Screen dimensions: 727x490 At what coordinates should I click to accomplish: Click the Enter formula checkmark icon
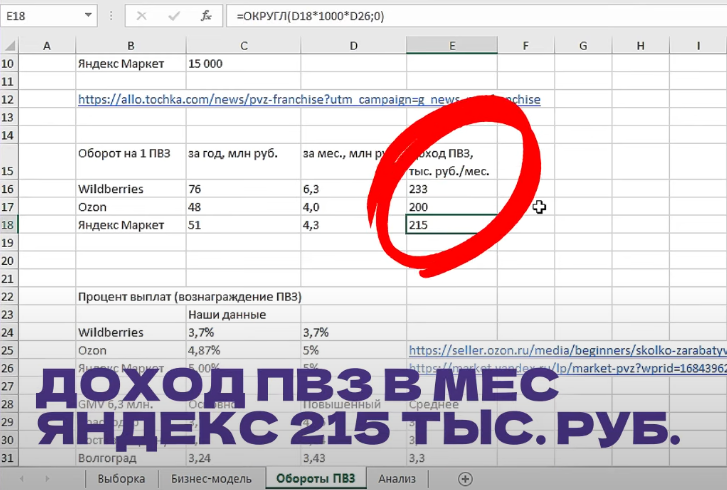[174, 16]
